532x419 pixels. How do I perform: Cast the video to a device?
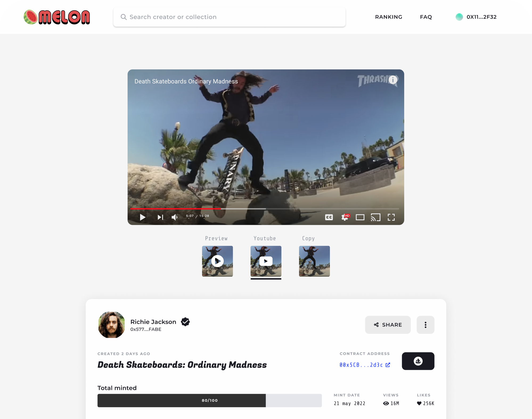[375, 217]
